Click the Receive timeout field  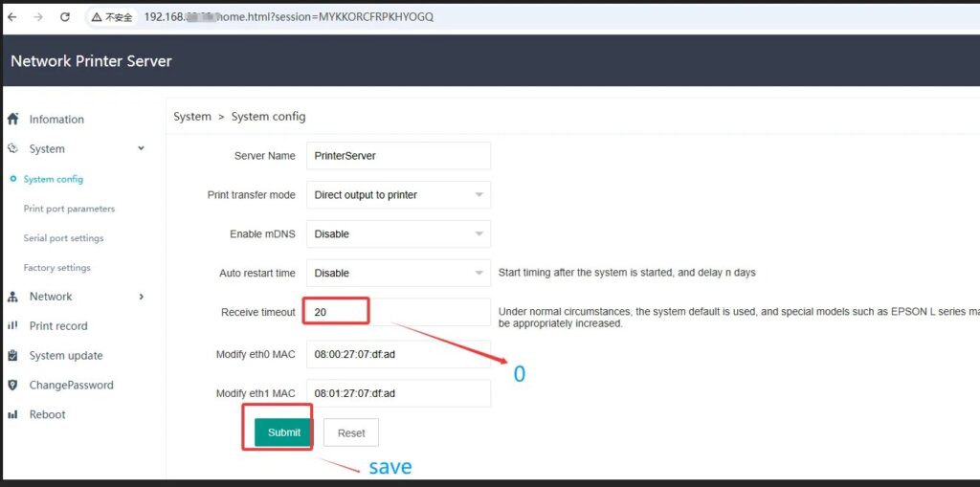(x=398, y=312)
